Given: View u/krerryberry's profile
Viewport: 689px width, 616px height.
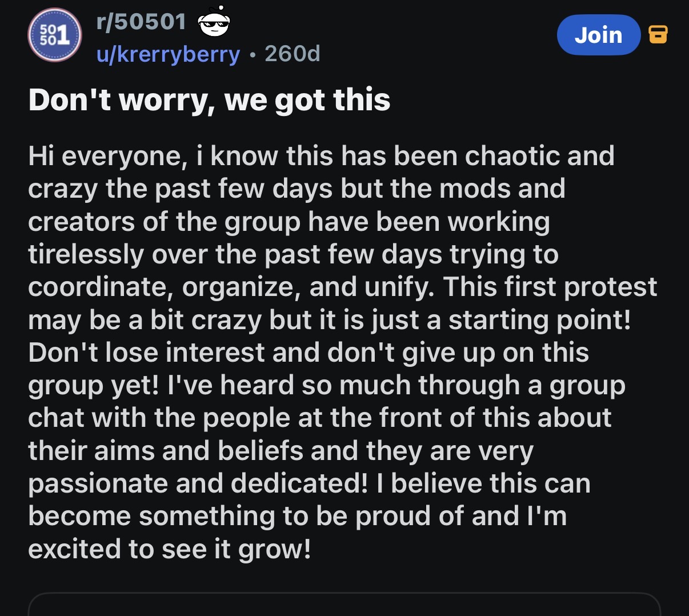Looking at the screenshot, I should tap(168, 54).
